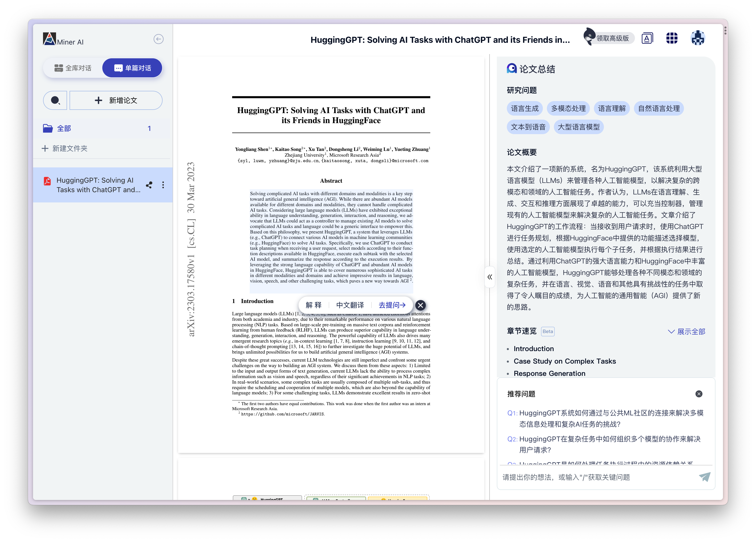Click the share icon on HuggingGPT paper

(x=149, y=185)
